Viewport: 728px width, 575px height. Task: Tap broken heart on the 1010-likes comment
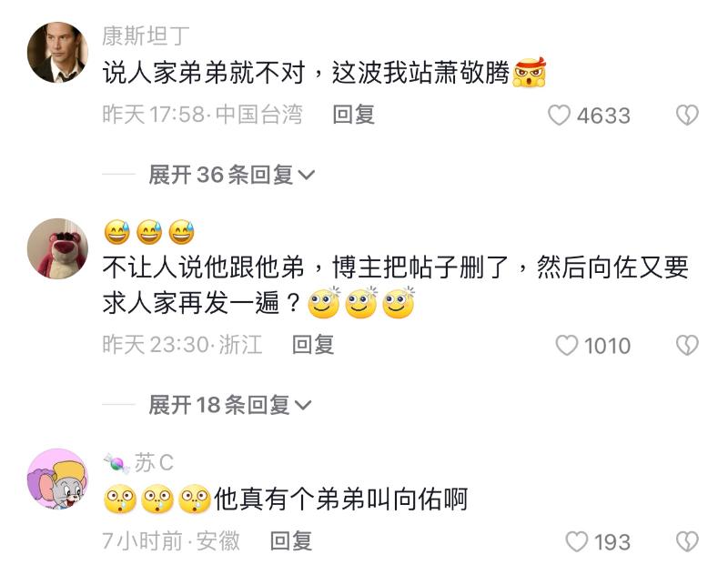(x=687, y=345)
